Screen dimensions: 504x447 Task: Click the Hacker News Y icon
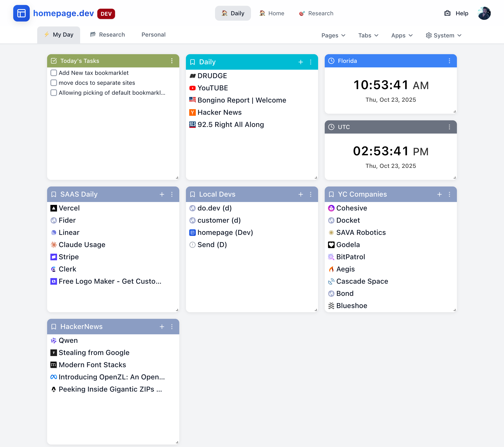point(192,112)
